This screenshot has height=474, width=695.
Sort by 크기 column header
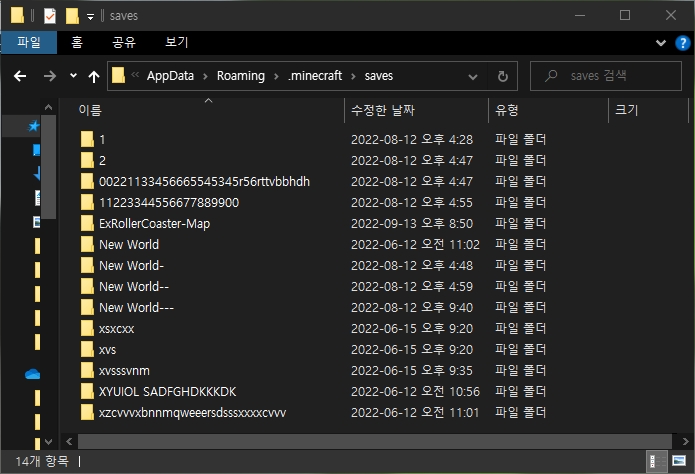pos(627,110)
